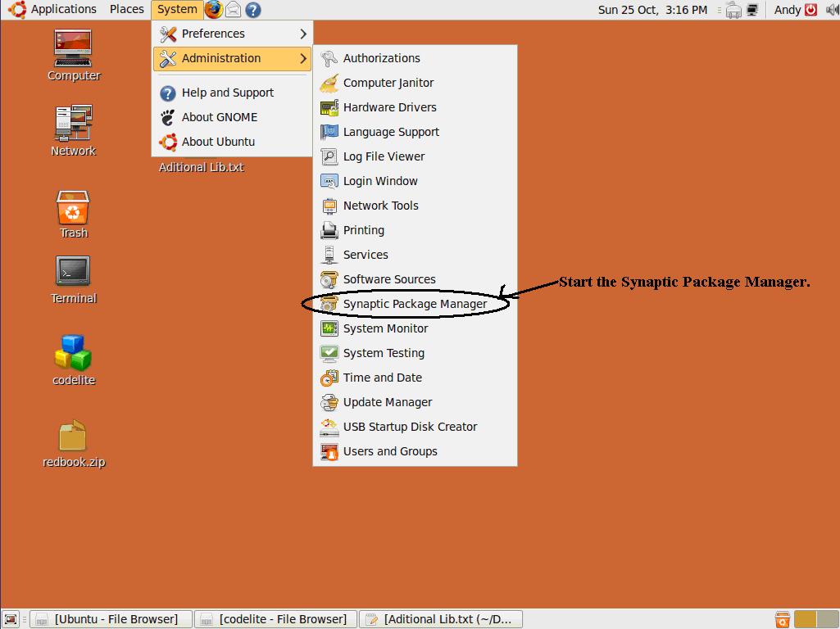Select About Ubuntu menu entry

click(231, 142)
